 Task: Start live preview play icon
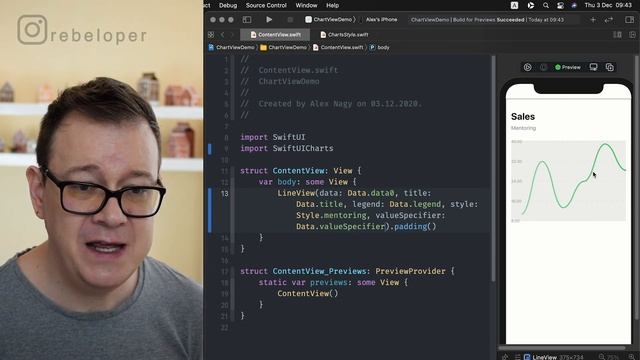(x=527, y=67)
